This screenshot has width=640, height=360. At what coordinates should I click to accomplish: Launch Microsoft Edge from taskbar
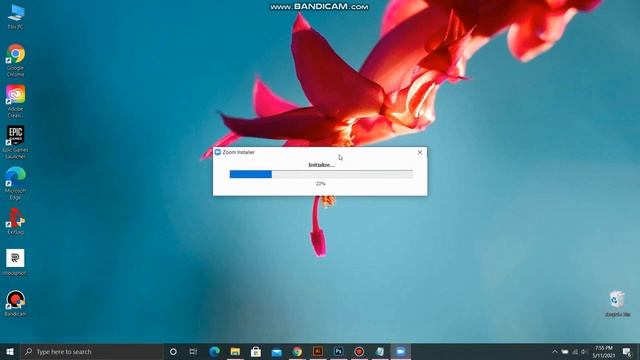click(215, 351)
